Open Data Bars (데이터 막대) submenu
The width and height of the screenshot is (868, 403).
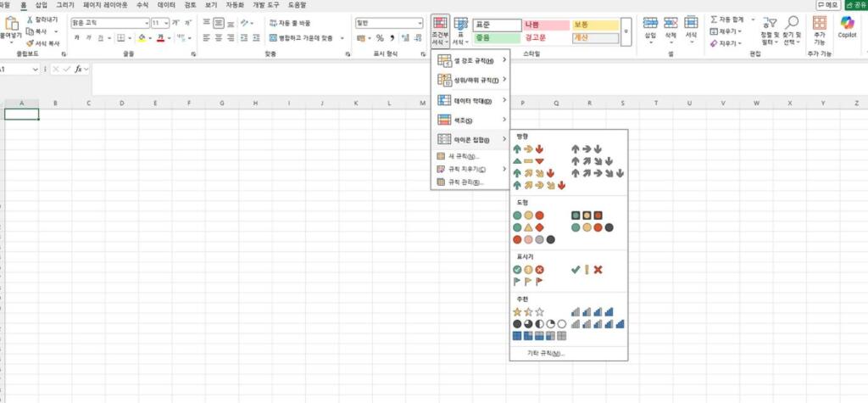pos(470,100)
